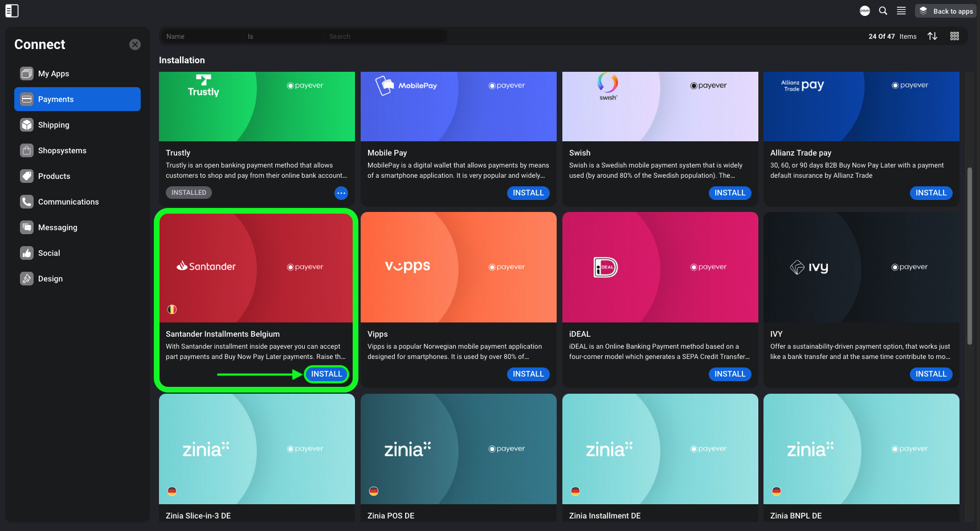Select Payments category
This screenshot has width=980, height=531.
pyautogui.click(x=77, y=99)
